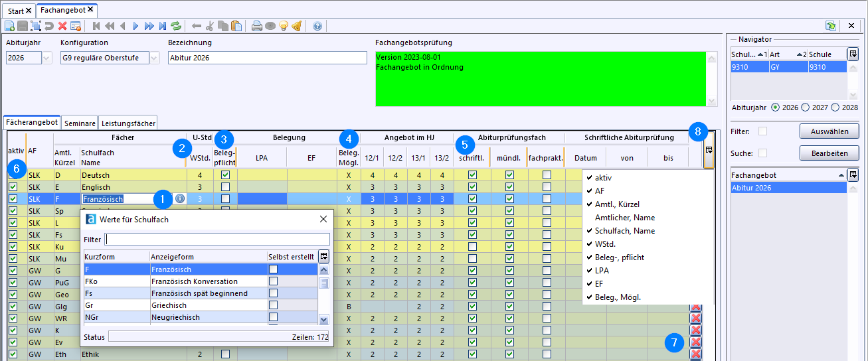Click the Save (floppy disk) toolbar icon
The image size is (868, 361).
click(x=23, y=26)
